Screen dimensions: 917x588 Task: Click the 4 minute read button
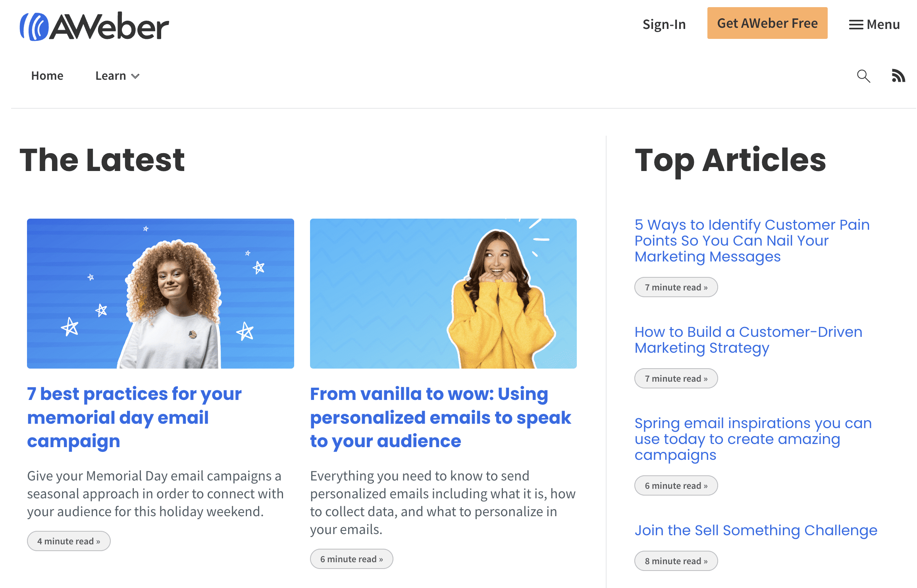(68, 541)
